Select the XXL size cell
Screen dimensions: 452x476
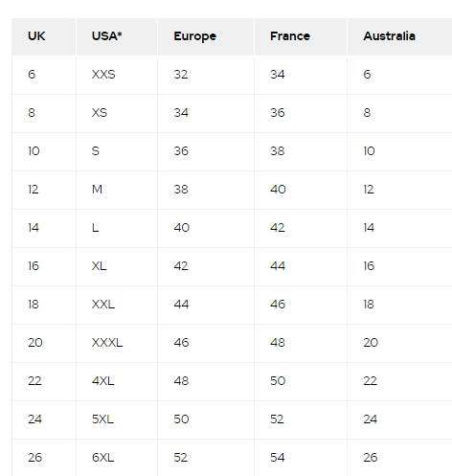117,305
